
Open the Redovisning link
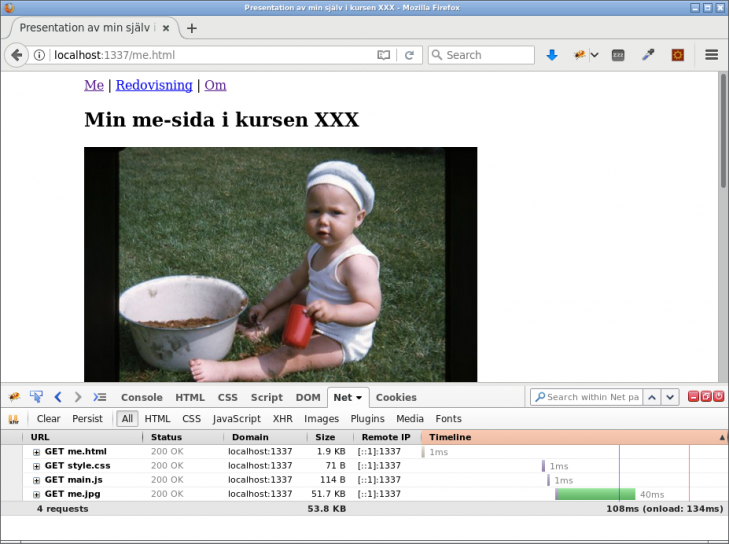click(154, 85)
